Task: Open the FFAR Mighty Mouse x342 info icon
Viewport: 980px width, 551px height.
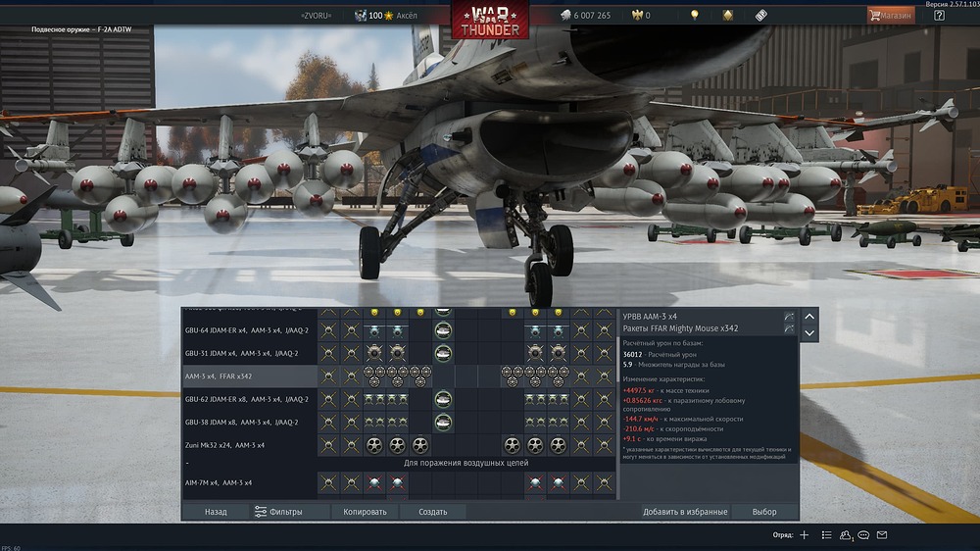Action: coord(789,328)
